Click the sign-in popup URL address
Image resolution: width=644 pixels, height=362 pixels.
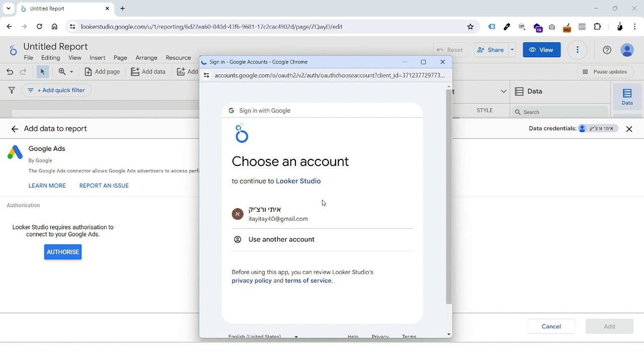tap(330, 75)
